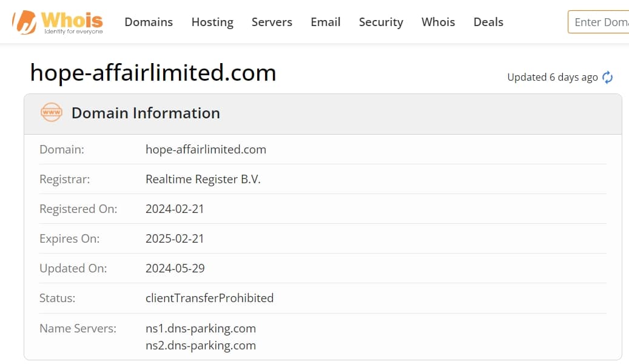
Task: Click the Domain Information panel title
Action: 146,113
